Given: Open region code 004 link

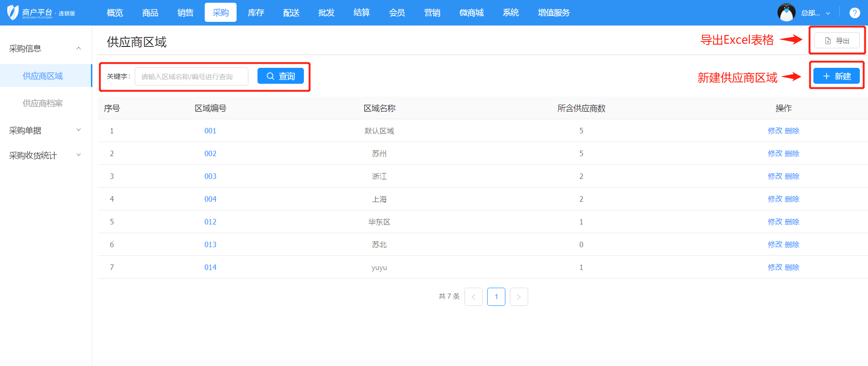Looking at the screenshot, I should pyautogui.click(x=210, y=199).
